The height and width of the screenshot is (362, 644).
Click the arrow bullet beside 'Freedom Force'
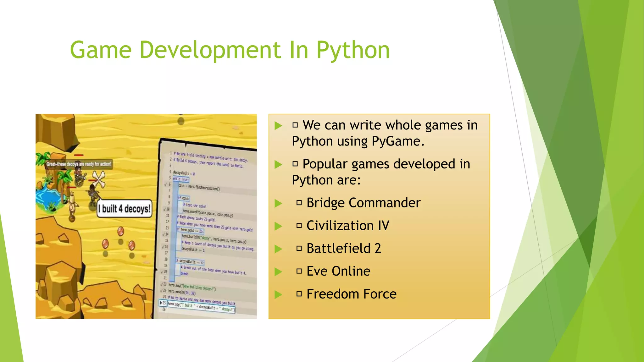click(x=278, y=295)
